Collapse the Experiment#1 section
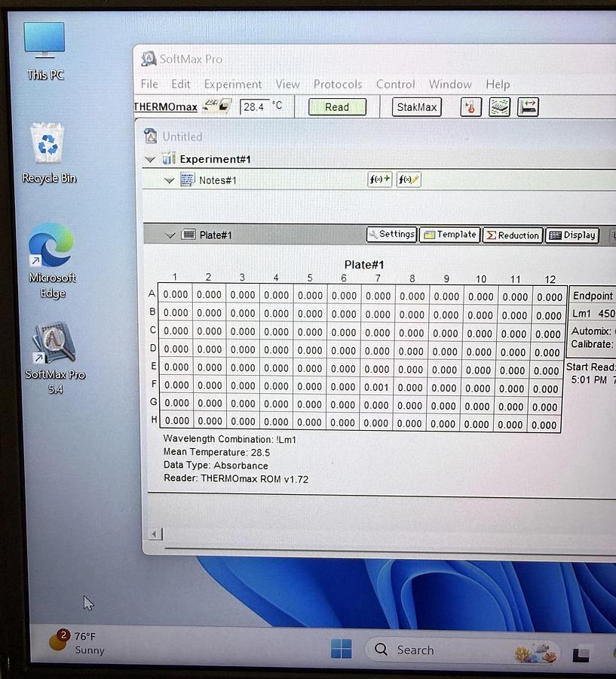Screen dimensions: 616x679 point(150,159)
